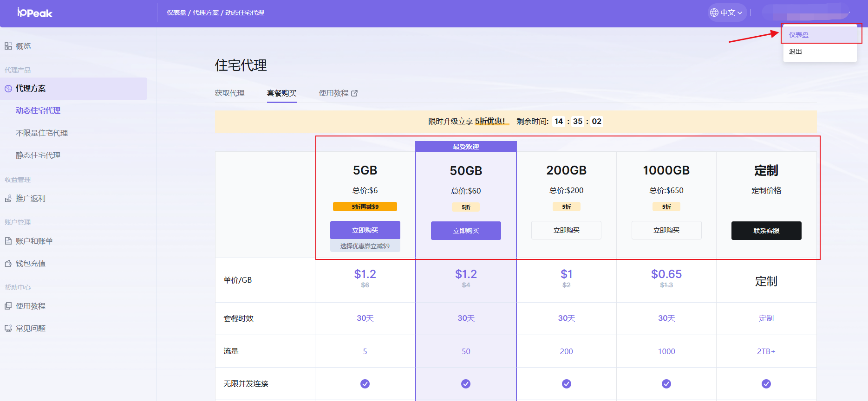
Task: Select 静态住宅代理 in the sidebar
Action: pos(38,155)
